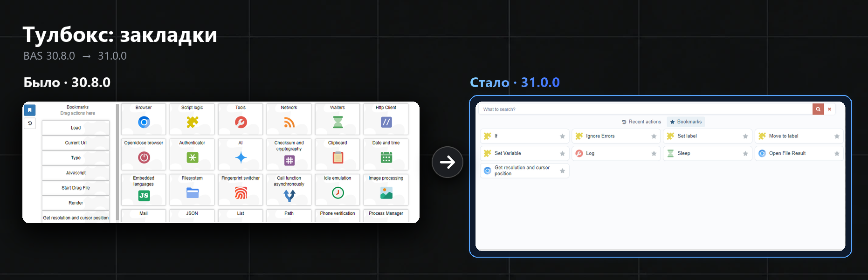Open the Image processing icon

pos(386,193)
